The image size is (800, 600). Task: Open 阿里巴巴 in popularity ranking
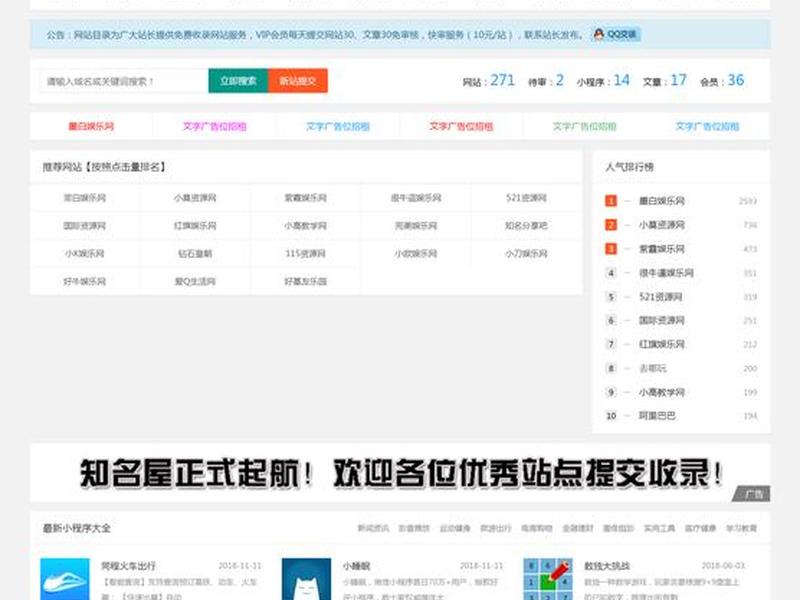click(x=657, y=416)
